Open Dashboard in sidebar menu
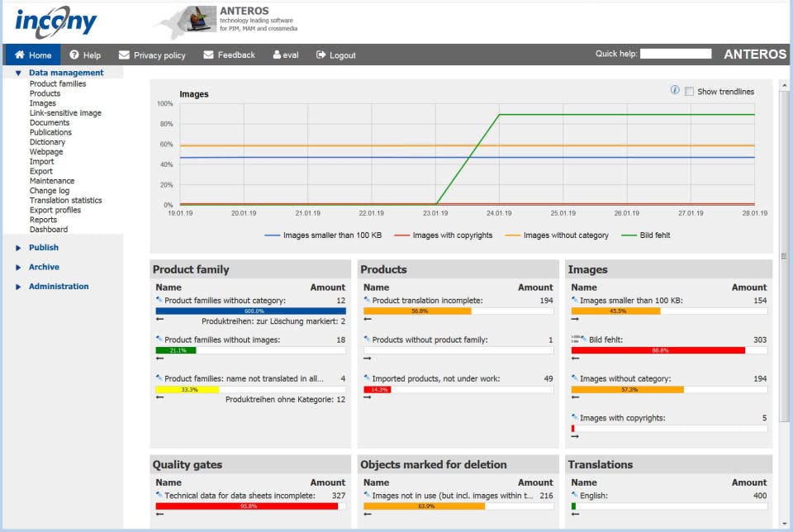This screenshot has width=793, height=532. [49, 230]
